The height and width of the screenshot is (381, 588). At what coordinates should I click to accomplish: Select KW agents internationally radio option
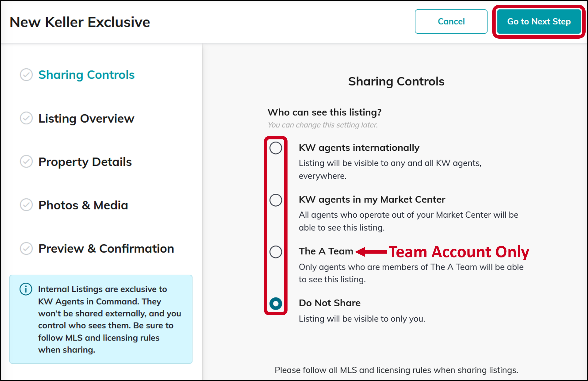click(276, 148)
